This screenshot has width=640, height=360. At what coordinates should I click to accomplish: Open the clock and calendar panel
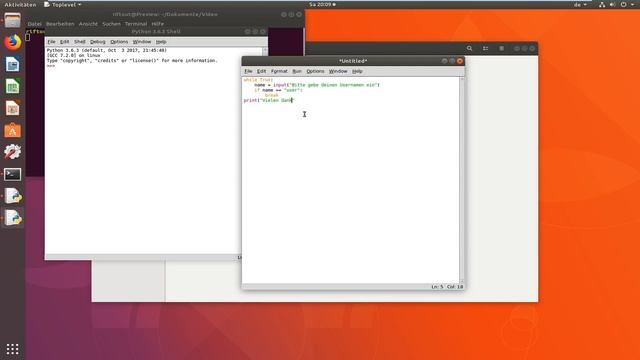tap(322, 4)
